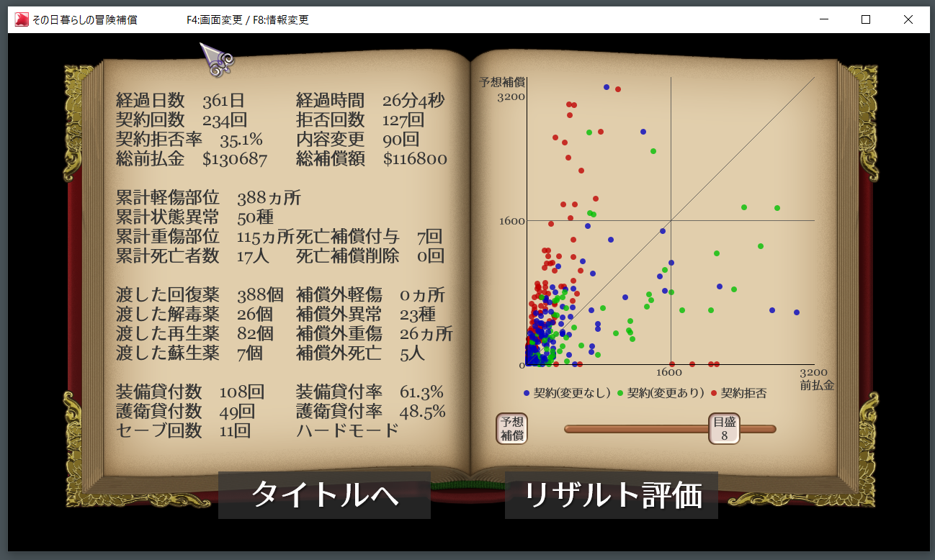Click the x-axis 3200 tick label
The height and width of the screenshot is (560, 935).
813,373
